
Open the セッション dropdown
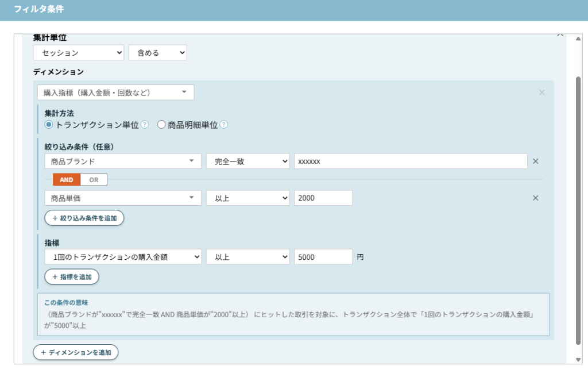point(78,52)
